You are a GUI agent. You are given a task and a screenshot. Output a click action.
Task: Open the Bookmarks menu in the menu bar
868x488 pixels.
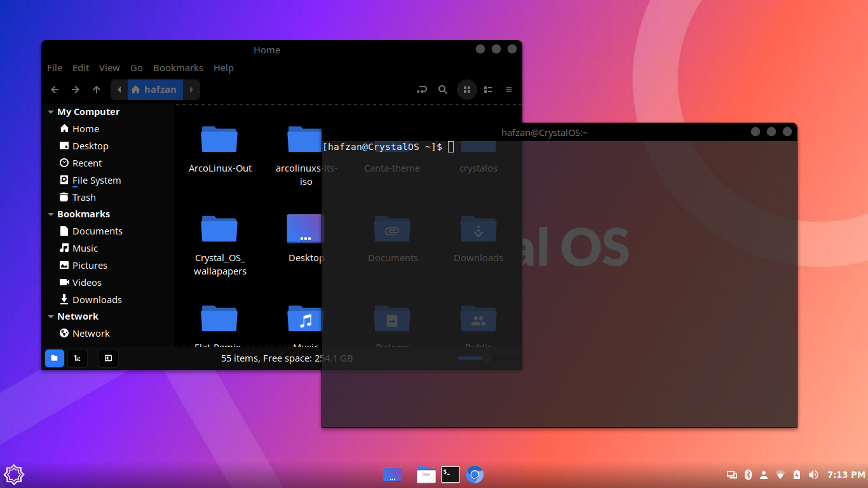tap(178, 68)
